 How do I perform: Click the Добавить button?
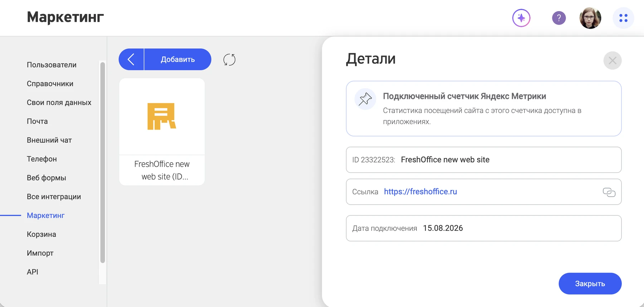coord(178,59)
